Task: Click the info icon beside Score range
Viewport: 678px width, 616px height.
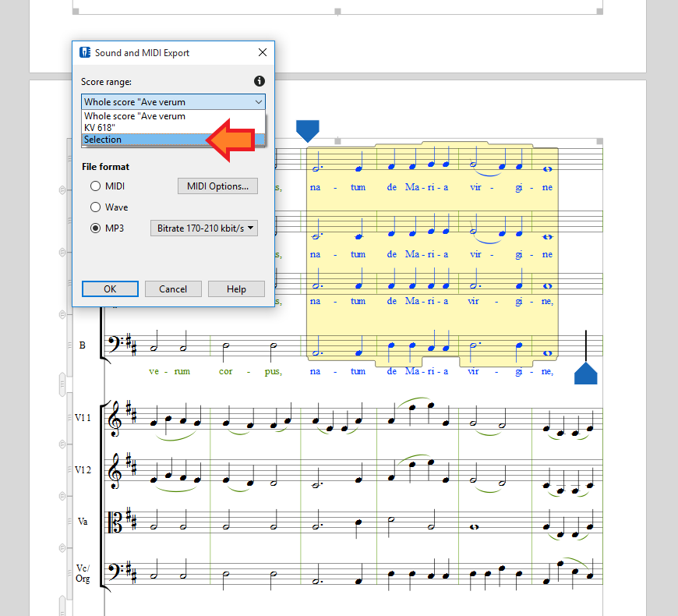Action: click(x=260, y=81)
